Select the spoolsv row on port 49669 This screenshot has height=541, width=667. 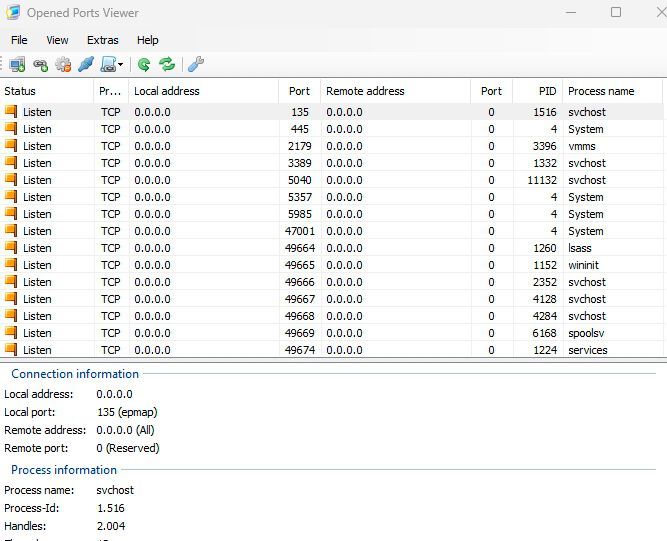pos(300,333)
